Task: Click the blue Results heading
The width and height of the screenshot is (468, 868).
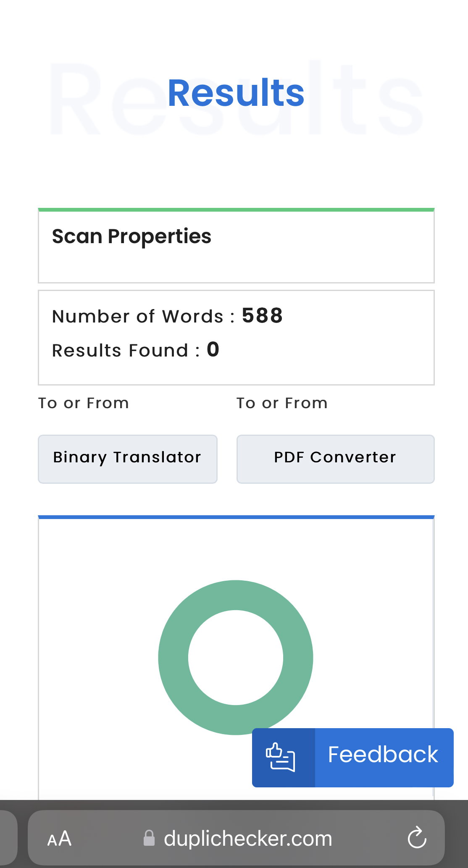Action: coord(236,93)
